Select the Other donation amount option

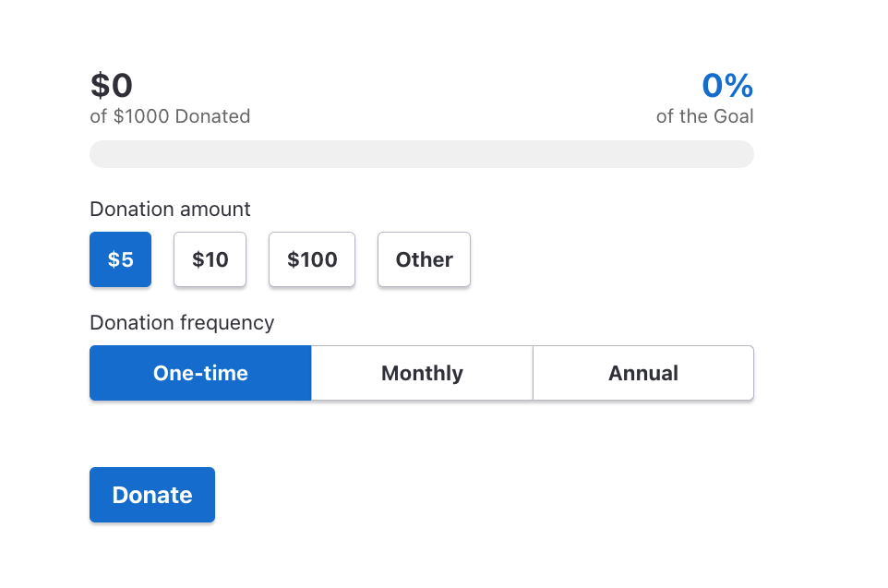(424, 259)
